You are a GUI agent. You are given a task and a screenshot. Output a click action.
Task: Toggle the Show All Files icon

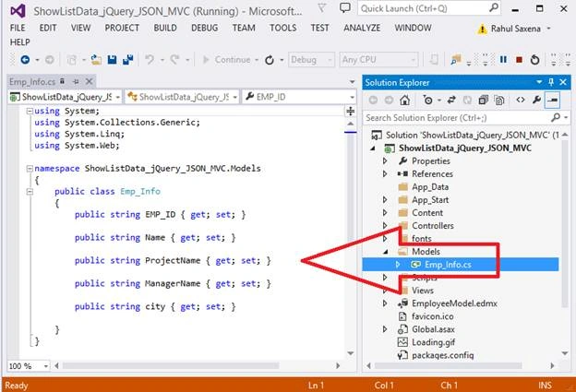[x=499, y=100]
